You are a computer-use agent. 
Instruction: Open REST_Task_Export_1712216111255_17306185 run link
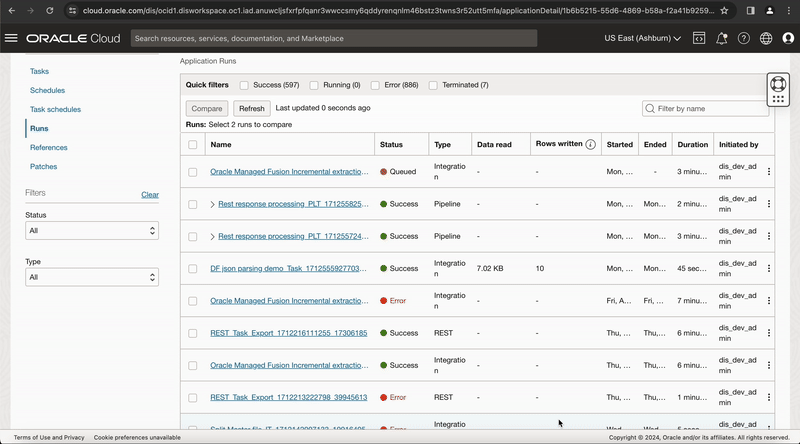(289, 333)
